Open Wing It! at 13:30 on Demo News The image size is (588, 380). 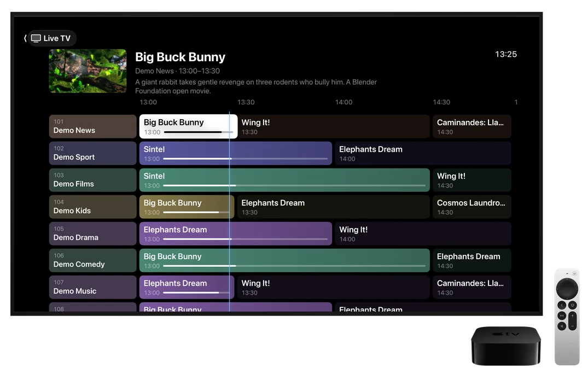click(333, 126)
